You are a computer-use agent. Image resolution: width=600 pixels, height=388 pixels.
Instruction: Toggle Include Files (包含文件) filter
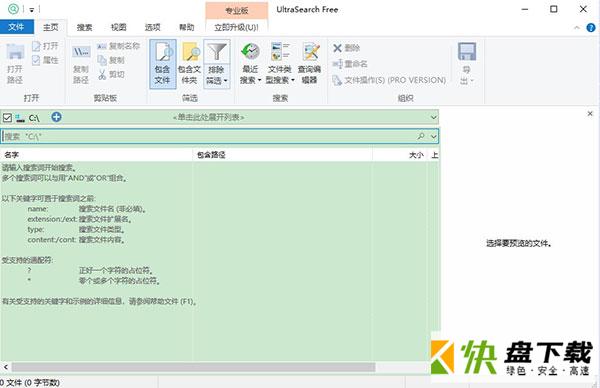point(163,64)
